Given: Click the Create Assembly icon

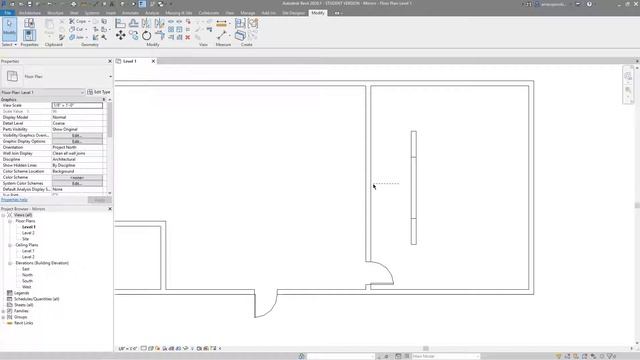Looking at the screenshot, I should (240, 23).
